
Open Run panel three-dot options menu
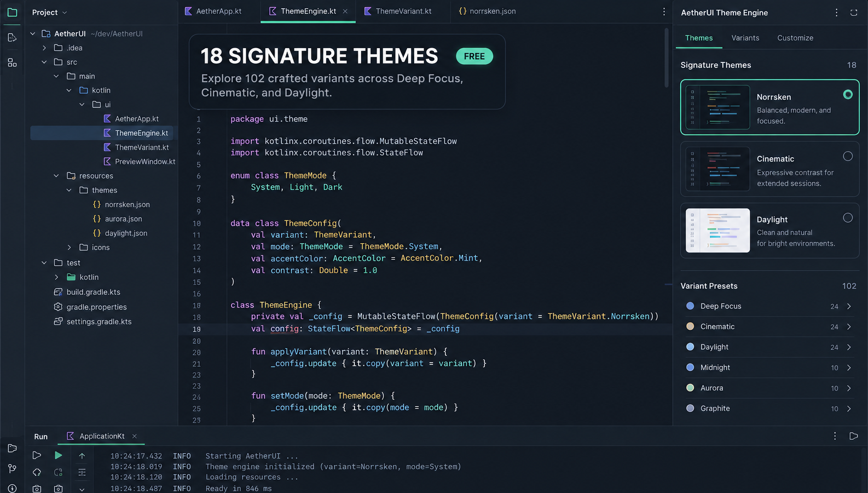click(x=835, y=436)
